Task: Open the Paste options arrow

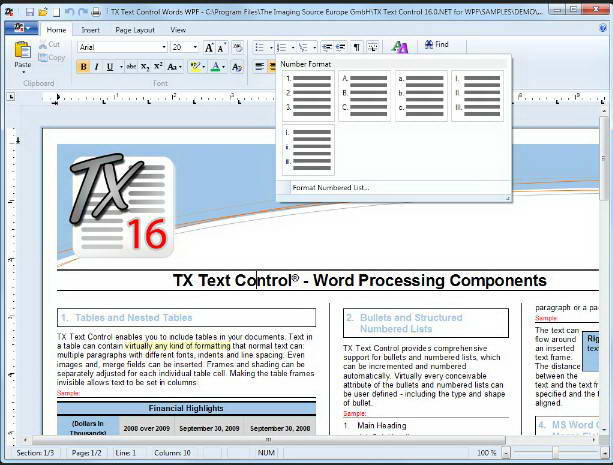Action: pyautogui.click(x=23, y=72)
